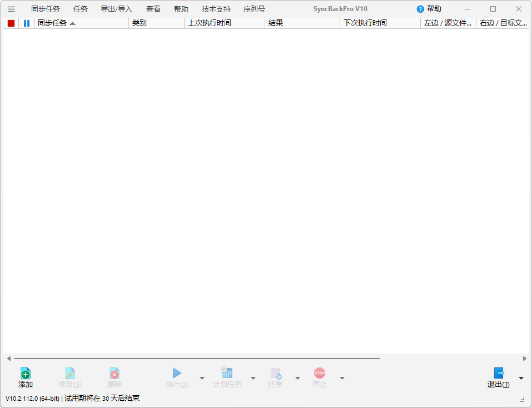Click the version text V10.2.112.0 (64-bit)

[x=33, y=399]
